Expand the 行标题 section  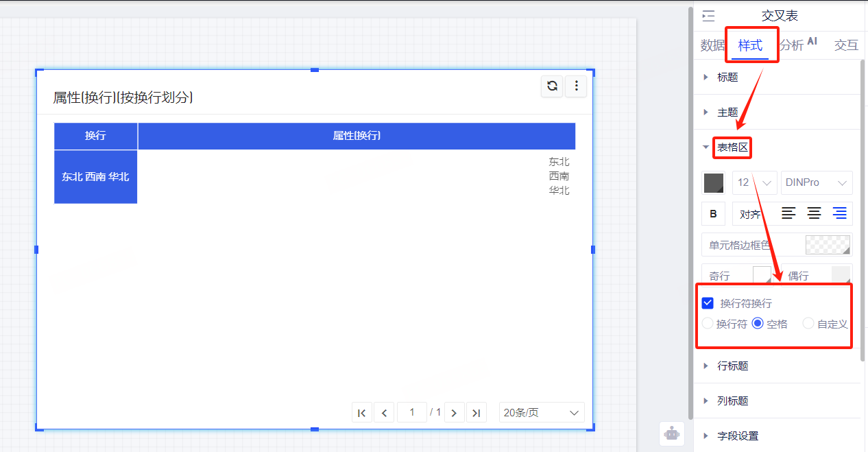(x=732, y=366)
